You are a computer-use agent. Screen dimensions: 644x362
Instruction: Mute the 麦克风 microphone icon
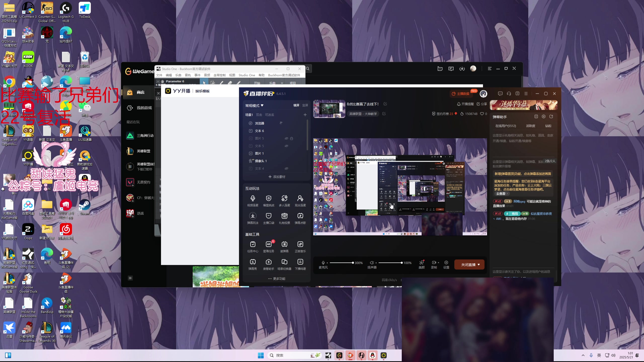(x=323, y=263)
